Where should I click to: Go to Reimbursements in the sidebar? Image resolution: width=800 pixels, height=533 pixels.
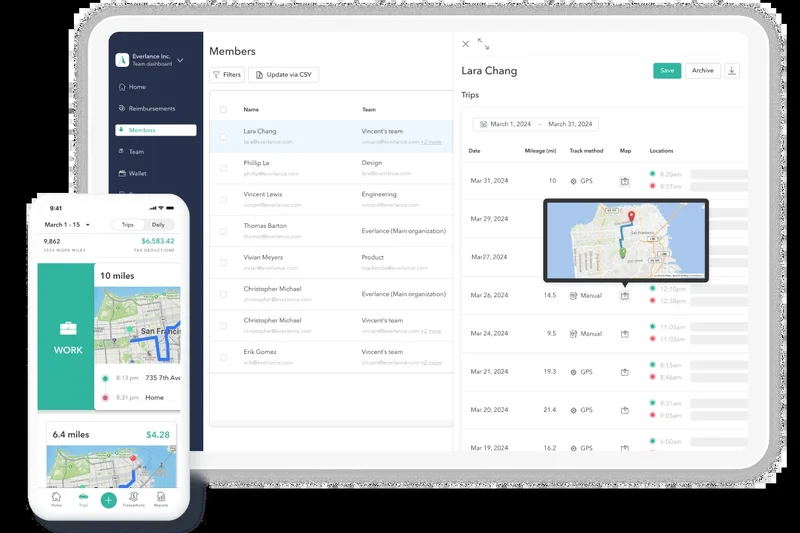coord(151,108)
